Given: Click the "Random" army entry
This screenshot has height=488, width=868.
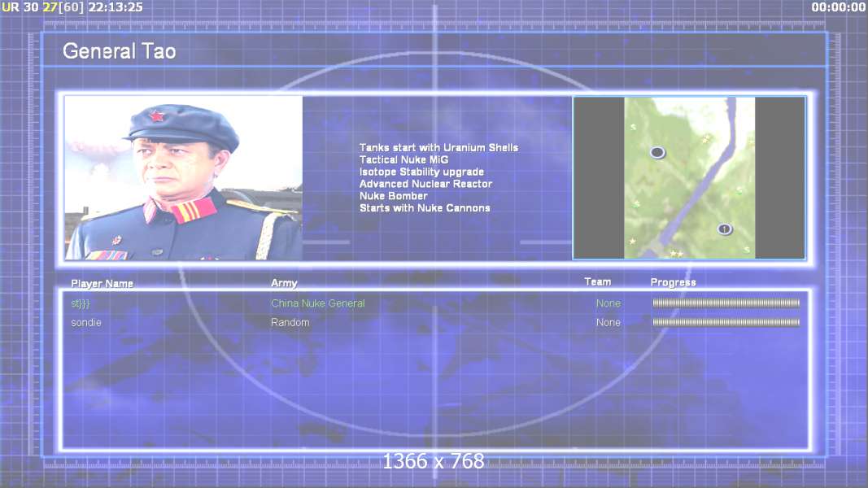Looking at the screenshot, I should (290, 323).
